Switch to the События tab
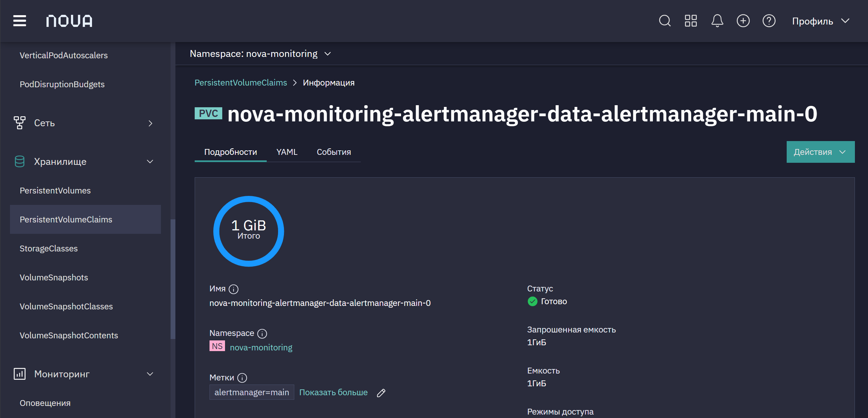868x418 pixels. point(334,152)
